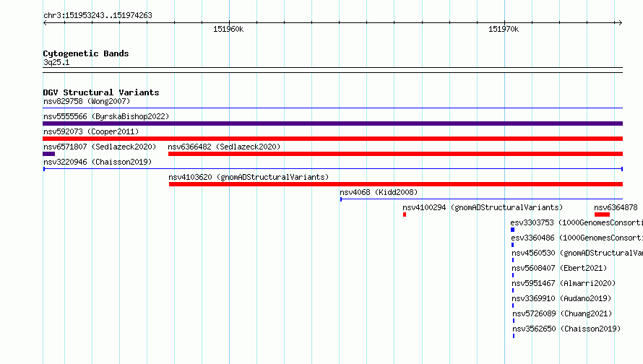Click the Cytogenetic Bands track title

pyautogui.click(x=86, y=53)
